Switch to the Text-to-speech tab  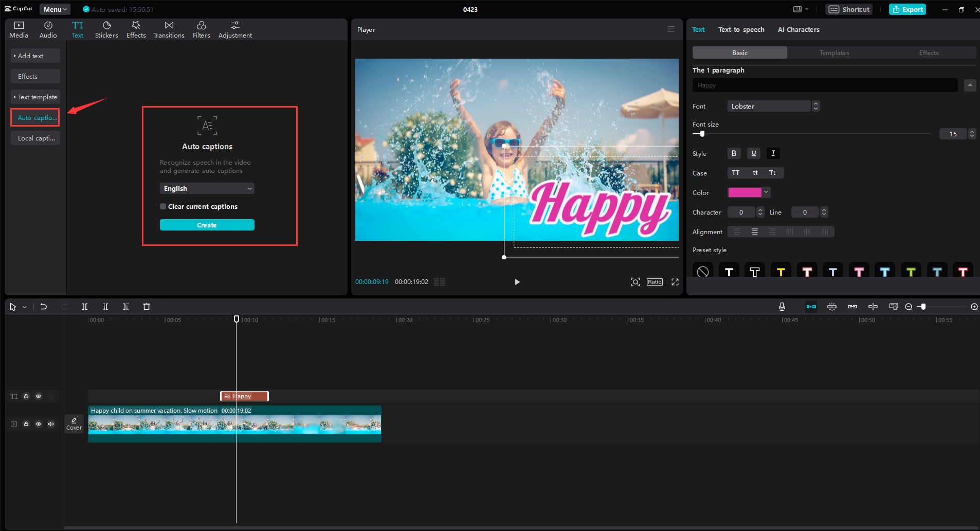click(x=741, y=29)
